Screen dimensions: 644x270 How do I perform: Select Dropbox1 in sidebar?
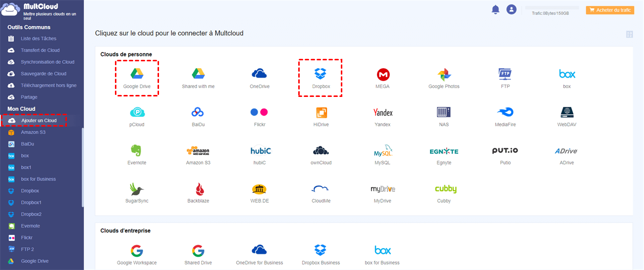click(31, 203)
